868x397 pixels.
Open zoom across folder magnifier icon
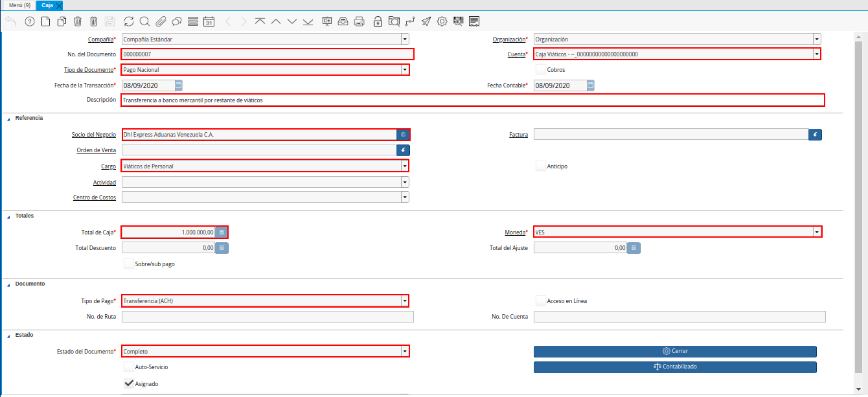point(394,21)
